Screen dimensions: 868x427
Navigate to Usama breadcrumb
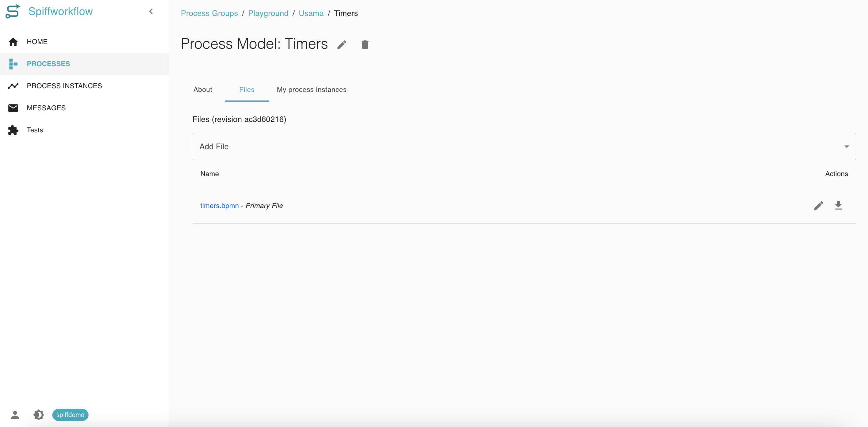pos(311,13)
